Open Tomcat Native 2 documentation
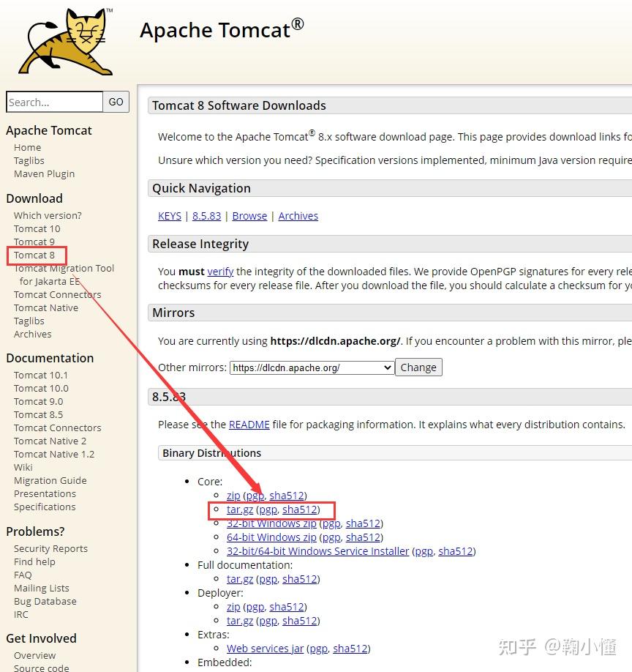632x672 pixels. pyautogui.click(x=50, y=441)
